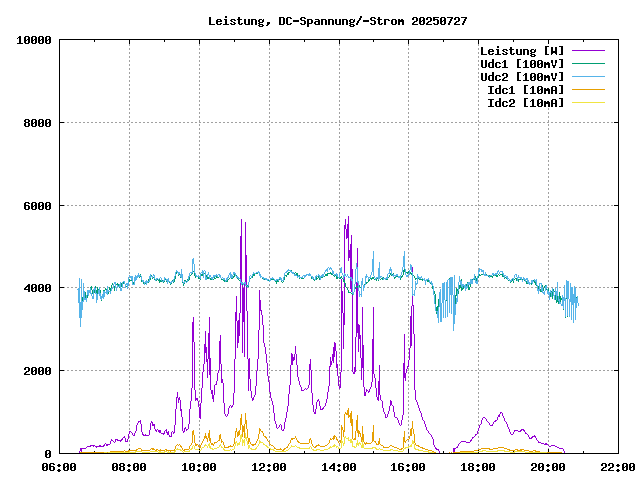Viewport: 640px width, 480px height.
Task: Click the 6000 y-axis tick label
Action: pos(36,206)
